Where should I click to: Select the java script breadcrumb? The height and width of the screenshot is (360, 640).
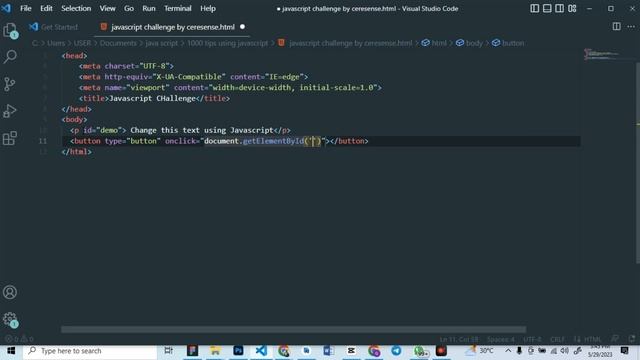162,43
